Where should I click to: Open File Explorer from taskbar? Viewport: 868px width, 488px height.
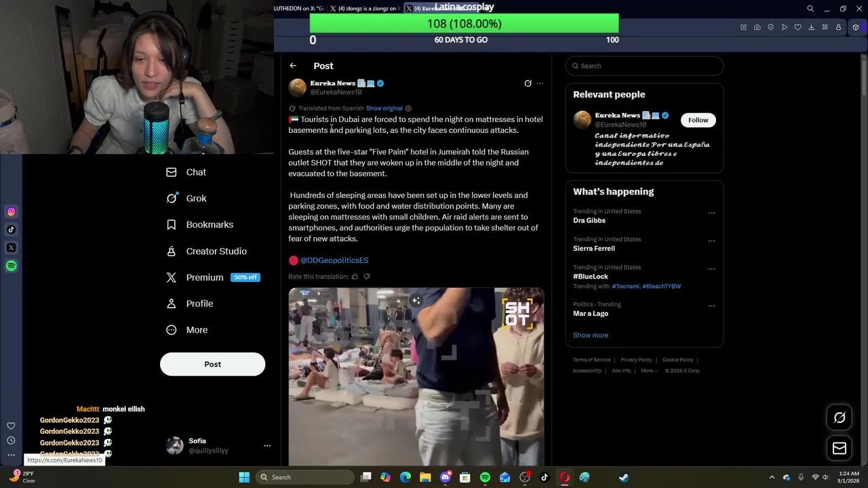425,477
